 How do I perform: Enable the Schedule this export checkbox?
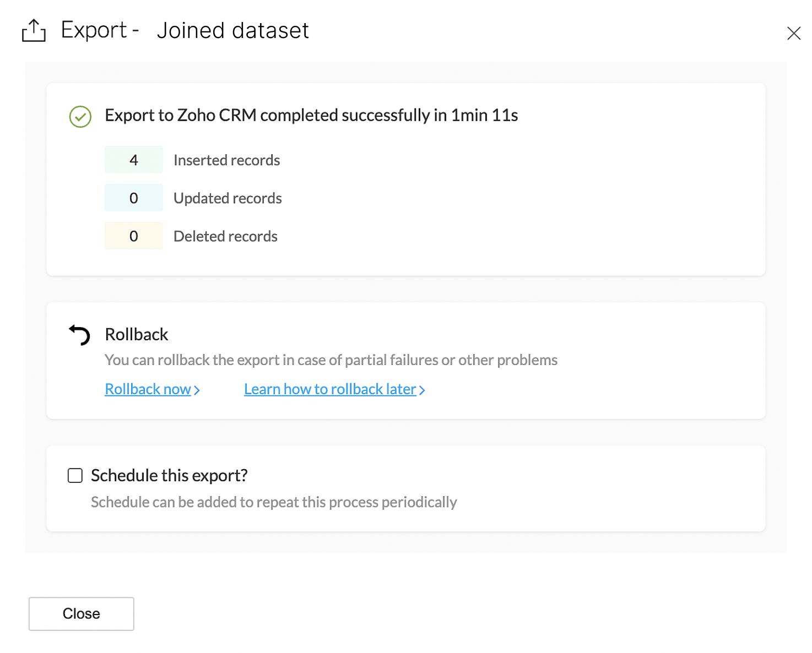pos(75,476)
